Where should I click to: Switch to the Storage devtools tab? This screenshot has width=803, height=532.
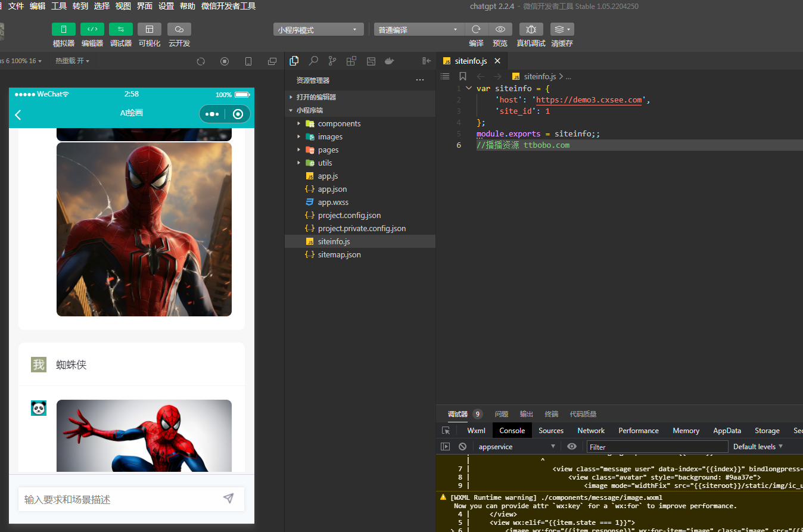tap(767, 431)
